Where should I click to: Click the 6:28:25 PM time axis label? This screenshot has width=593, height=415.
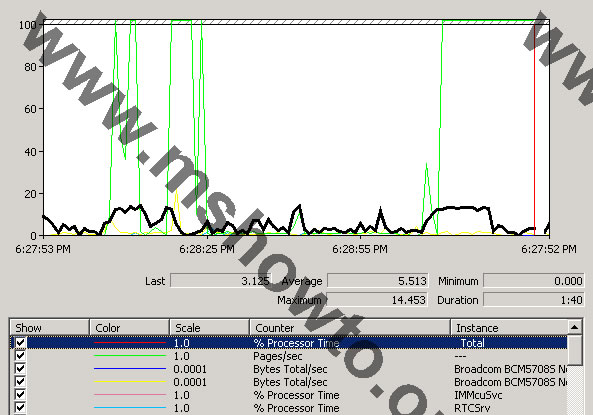[207, 249]
